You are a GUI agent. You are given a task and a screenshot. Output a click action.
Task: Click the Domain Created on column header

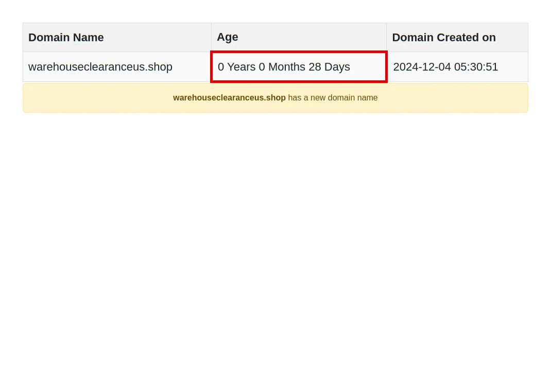[443, 38]
